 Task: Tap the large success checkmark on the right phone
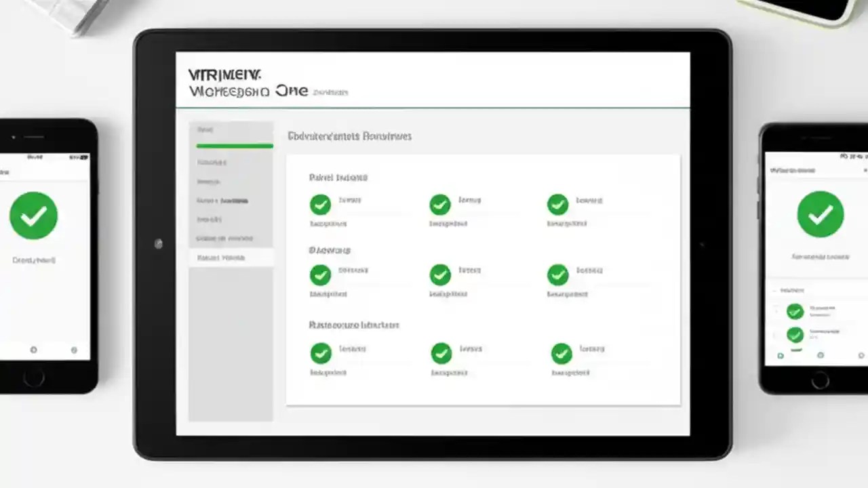(821, 213)
